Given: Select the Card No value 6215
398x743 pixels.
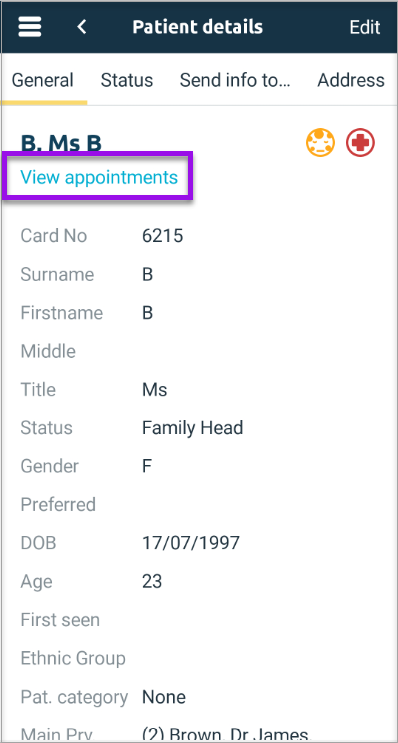Looking at the screenshot, I should coord(163,236).
